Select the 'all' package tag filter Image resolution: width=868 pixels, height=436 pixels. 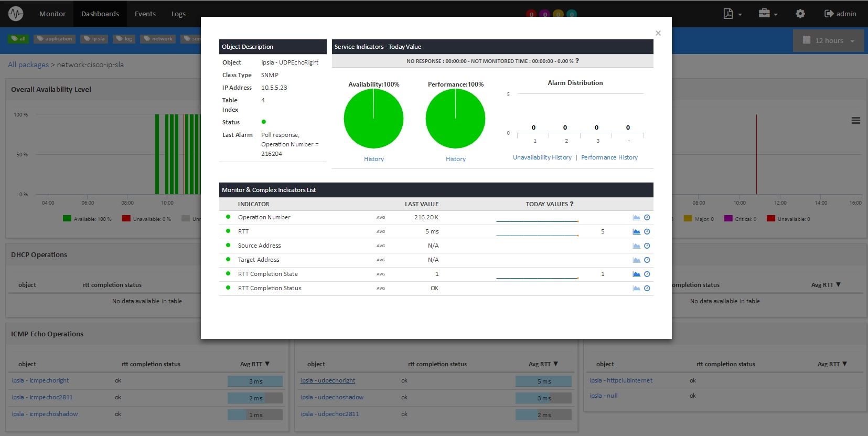[18, 38]
